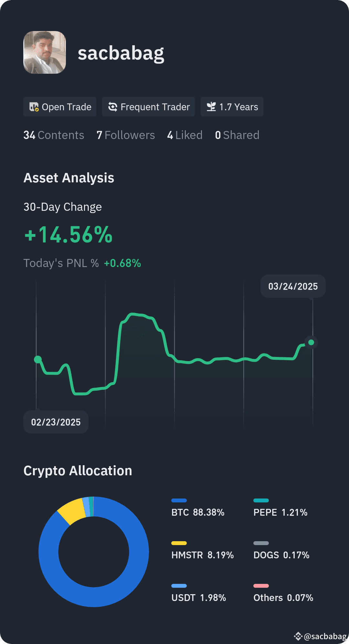Click the chart start point dot
Viewport: 349px width, 644px height.
coord(38,359)
